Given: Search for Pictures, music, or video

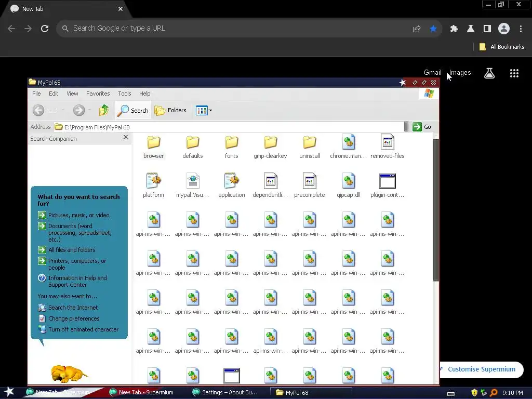Looking at the screenshot, I should (x=74, y=215).
